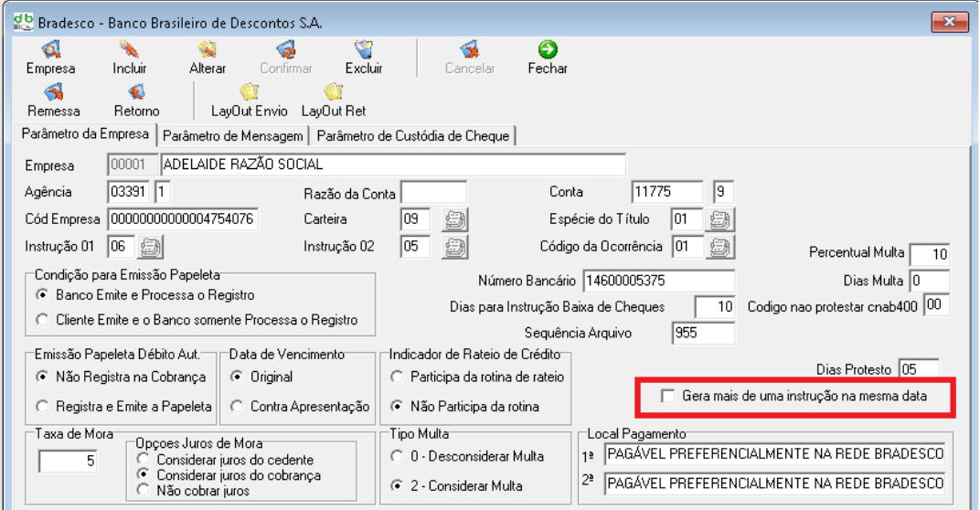The height and width of the screenshot is (510, 980).
Task: Select 0 - Desconsiderar Multa
Action: pos(397,456)
